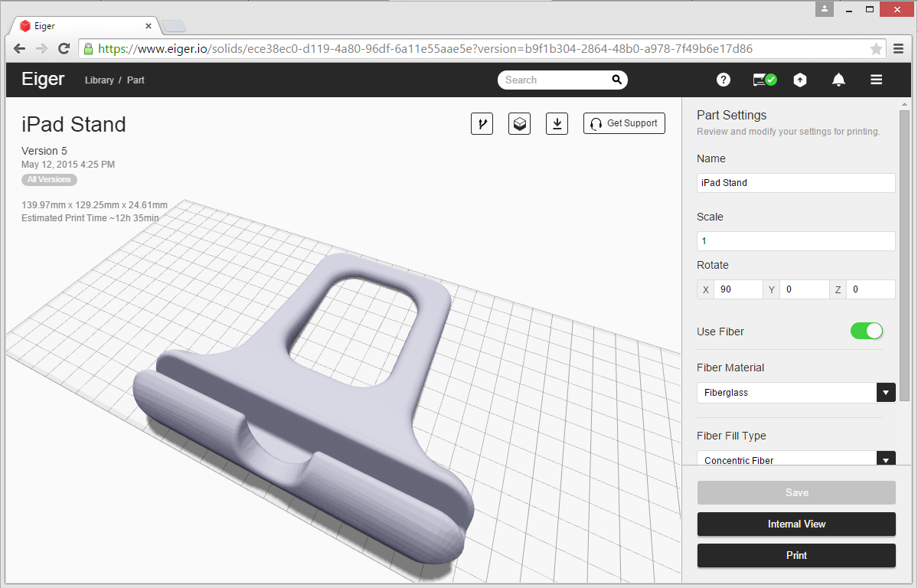Screen dimensions: 918x588
Task: Go to Library in the breadcrumb
Action: (x=100, y=80)
